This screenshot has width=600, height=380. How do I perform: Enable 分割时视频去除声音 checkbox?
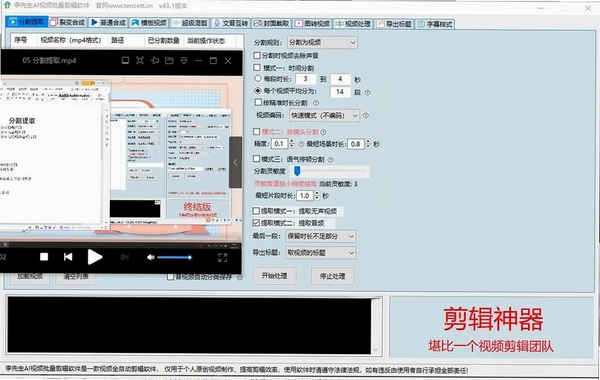tap(257, 55)
